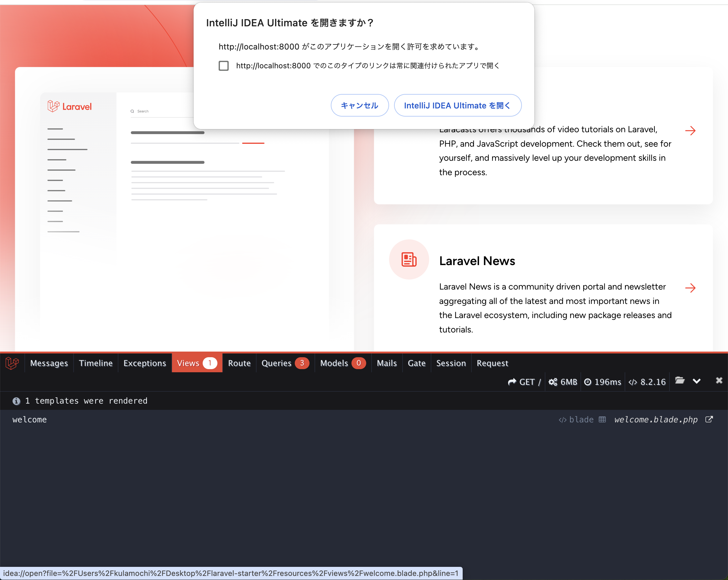Close the debugbar with the X button

tap(719, 381)
